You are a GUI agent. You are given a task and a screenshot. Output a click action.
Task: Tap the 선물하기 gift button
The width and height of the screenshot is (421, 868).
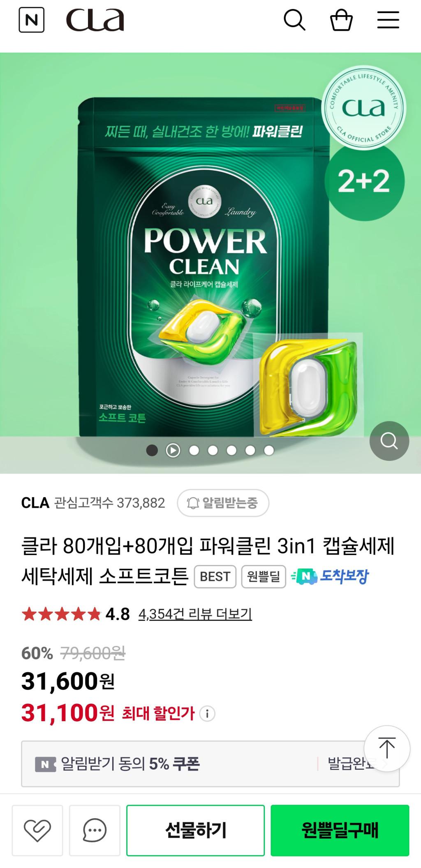tap(195, 830)
